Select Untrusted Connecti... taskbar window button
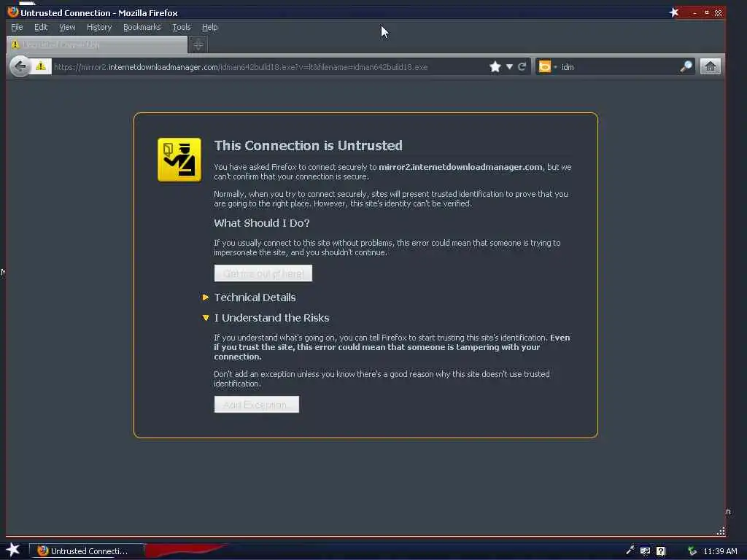The image size is (747, 560). point(86,551)
